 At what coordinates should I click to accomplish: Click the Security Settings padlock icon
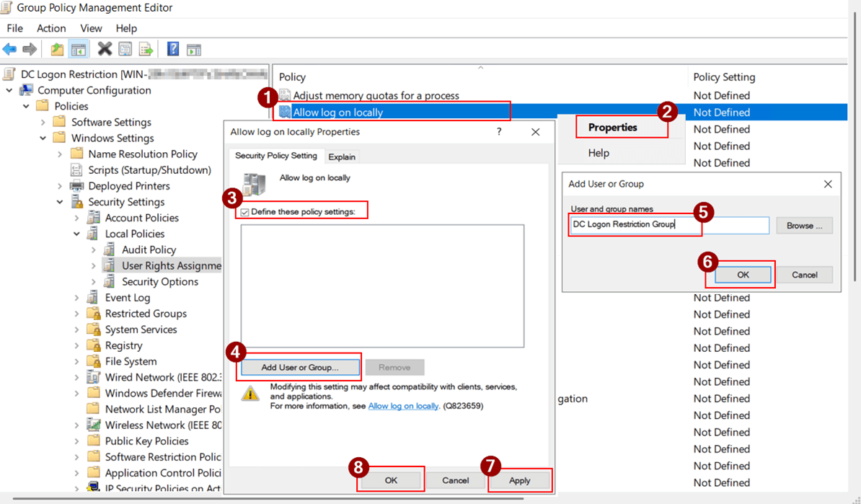[x=77, y=202]
